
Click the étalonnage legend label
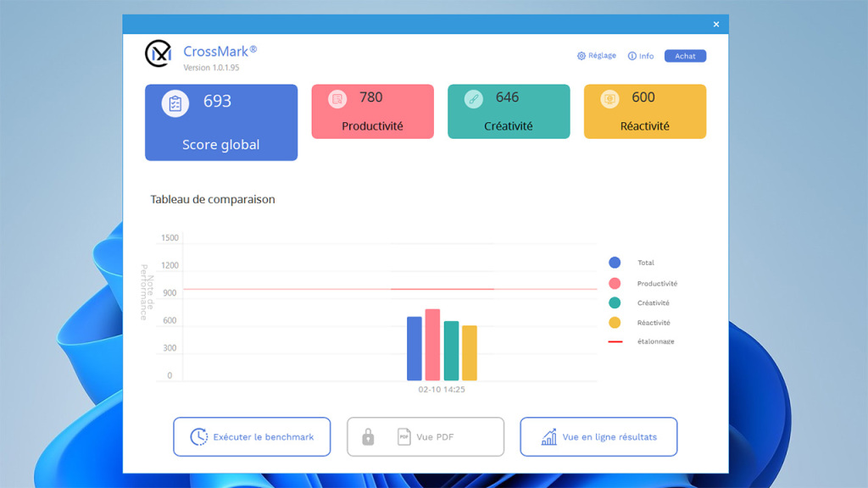(655, 342)
